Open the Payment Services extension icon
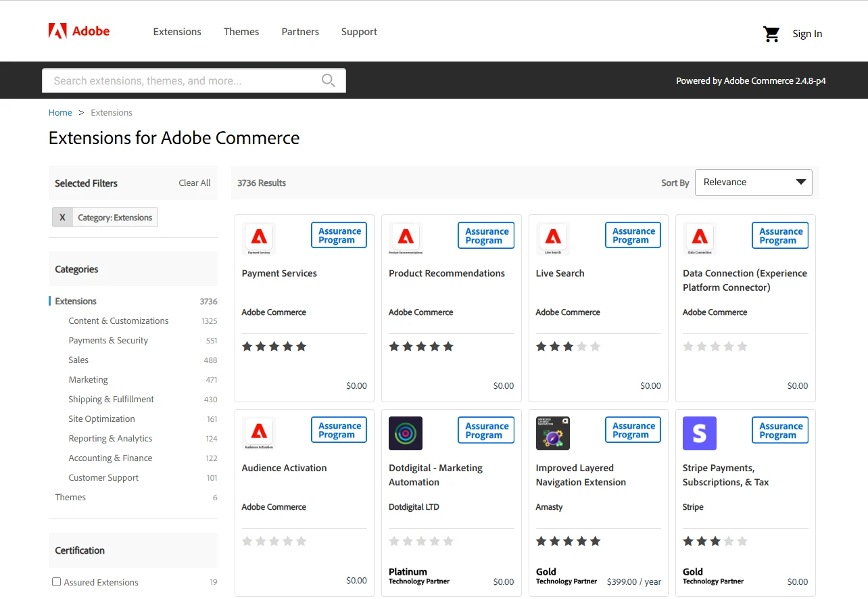This screenshot has width=868, height=599. tap(258, 238)
